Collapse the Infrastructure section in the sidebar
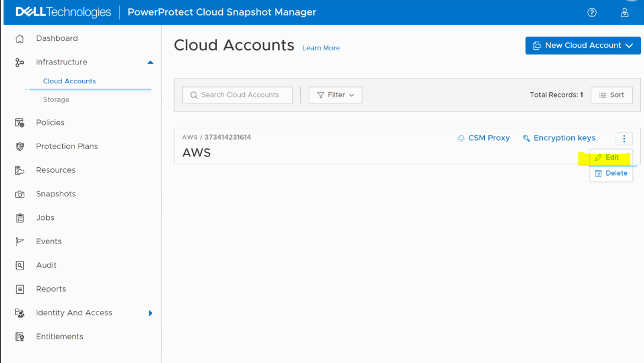This screenshot has width=644, height=363. click(150, 61)
